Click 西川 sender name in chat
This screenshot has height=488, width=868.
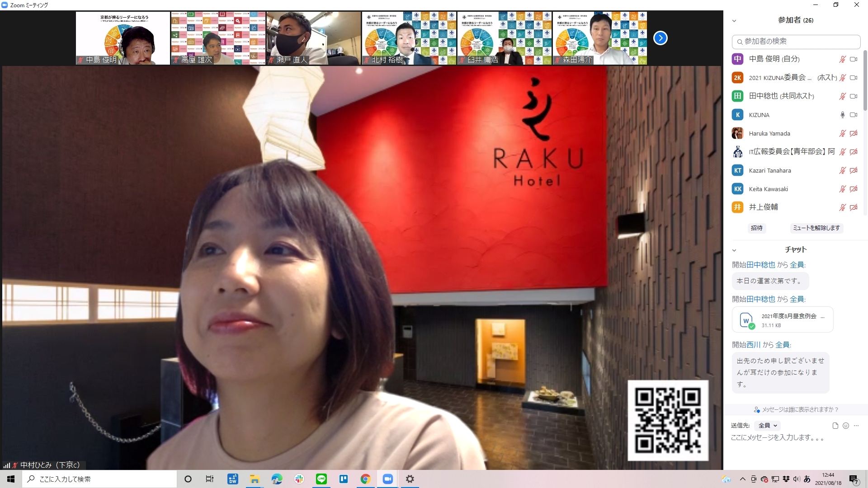(x=753, y=345)
